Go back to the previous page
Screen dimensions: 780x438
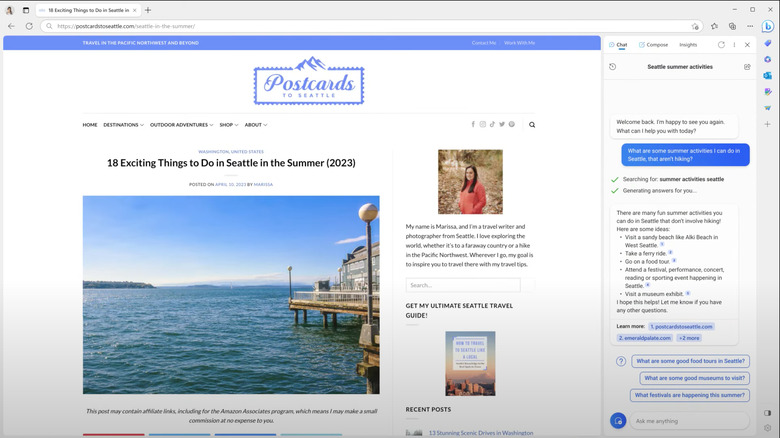[11, 26]
